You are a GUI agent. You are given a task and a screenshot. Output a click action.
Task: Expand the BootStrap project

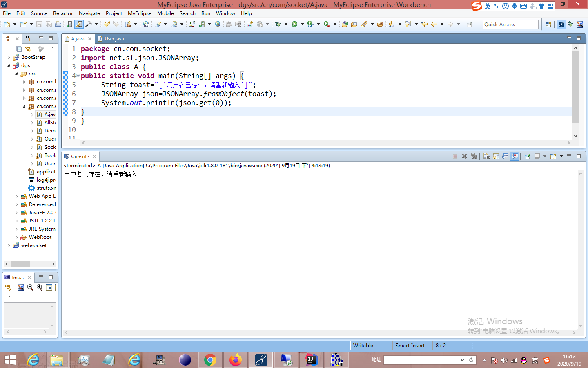(9, 57)
